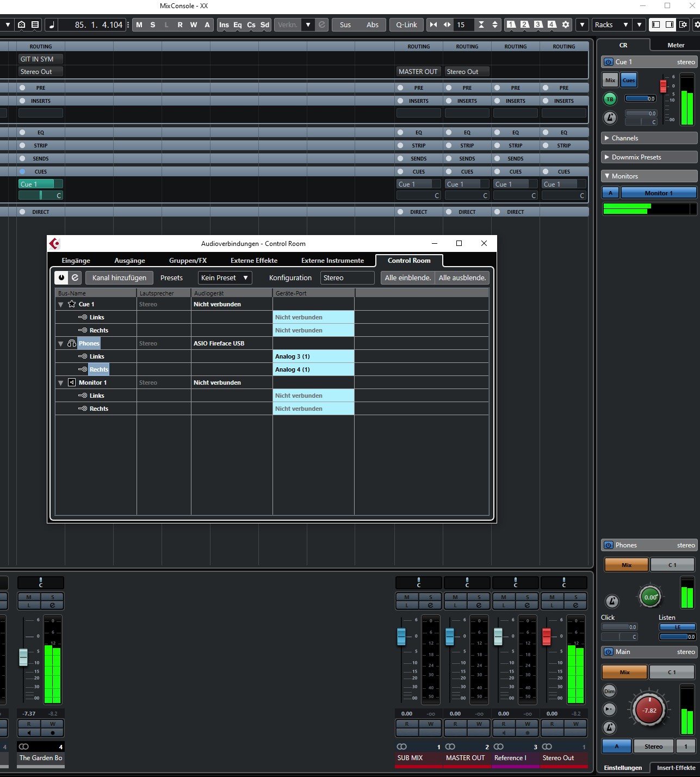Click the Kanal hinzufügen button
Image resolution: width=700 pixels, height=777 pixels.
(119, 277)
